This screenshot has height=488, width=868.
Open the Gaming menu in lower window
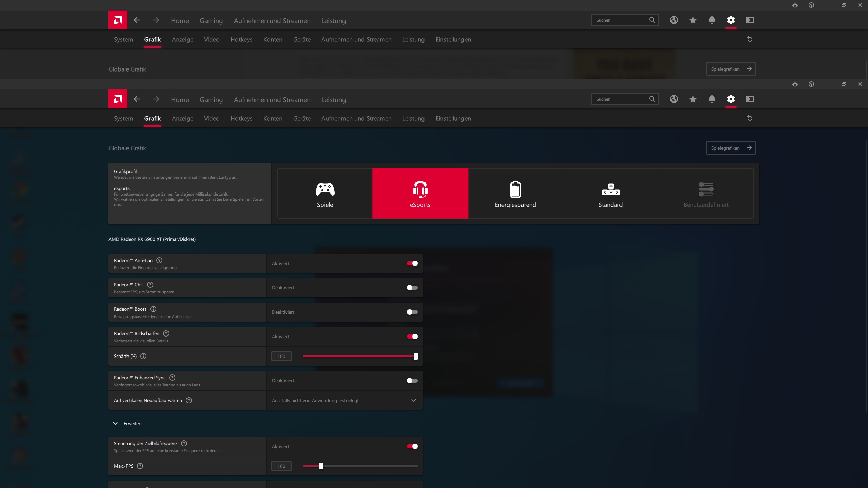(x=211, y=100)
